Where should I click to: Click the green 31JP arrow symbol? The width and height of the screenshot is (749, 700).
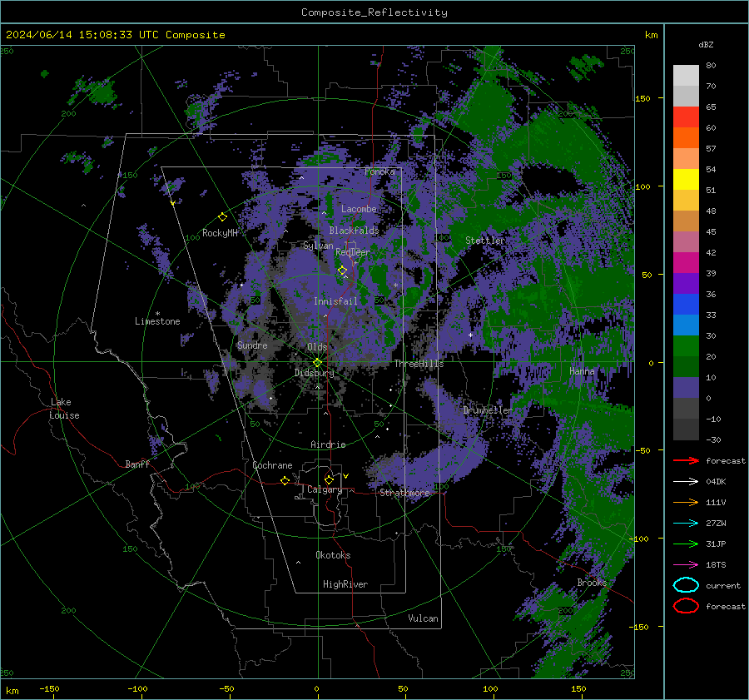click(x=686, y=544)
